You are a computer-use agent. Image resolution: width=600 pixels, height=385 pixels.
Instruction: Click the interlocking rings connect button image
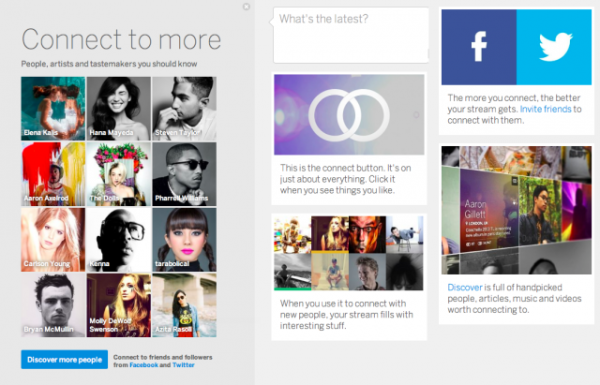349,115
